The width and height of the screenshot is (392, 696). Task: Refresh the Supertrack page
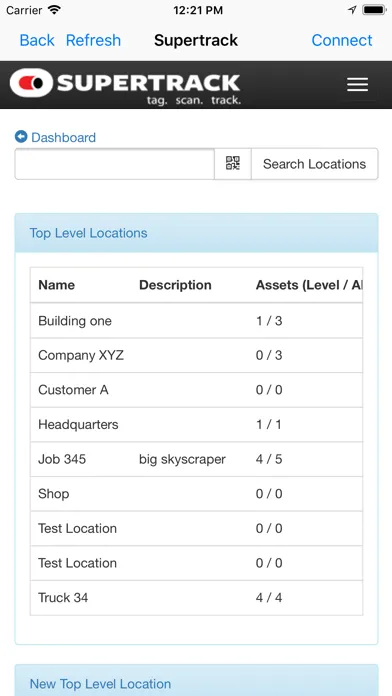93,40
